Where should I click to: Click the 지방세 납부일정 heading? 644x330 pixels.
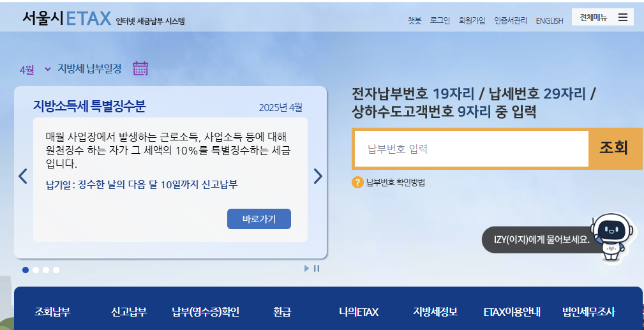pyautogui.click(x=89, y=69)
